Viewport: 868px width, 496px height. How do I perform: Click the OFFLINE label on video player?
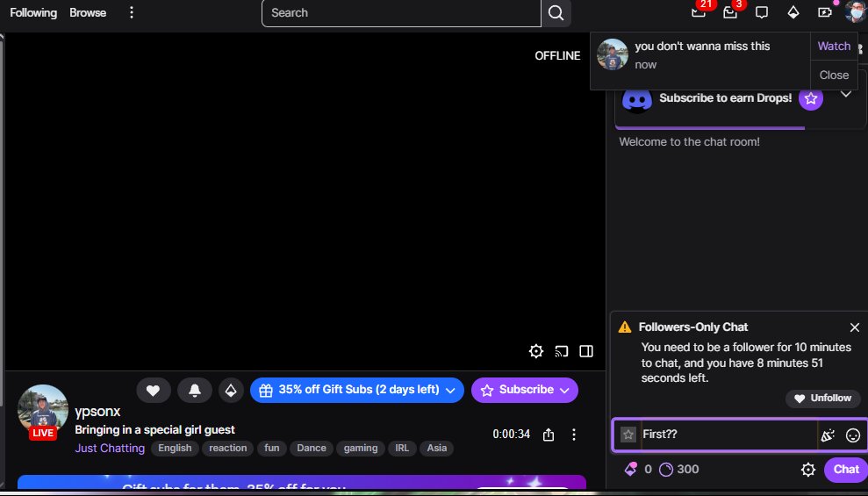pyautogui.click(x=557, y=55)
